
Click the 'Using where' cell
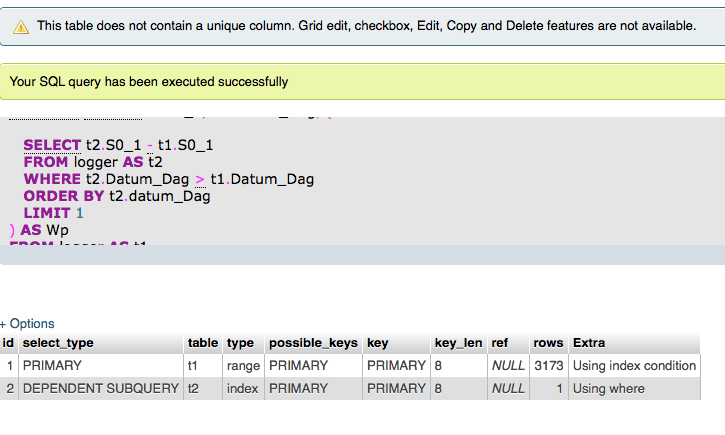point(609,388)
